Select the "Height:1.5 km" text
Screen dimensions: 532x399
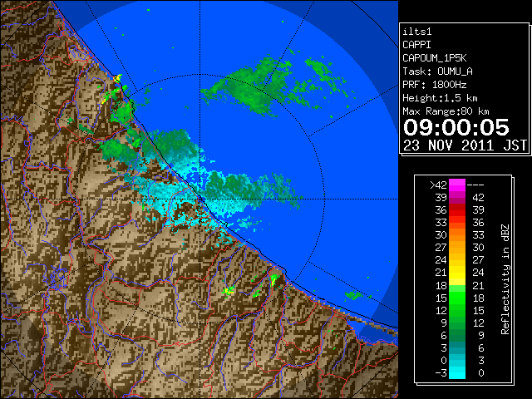440,98
